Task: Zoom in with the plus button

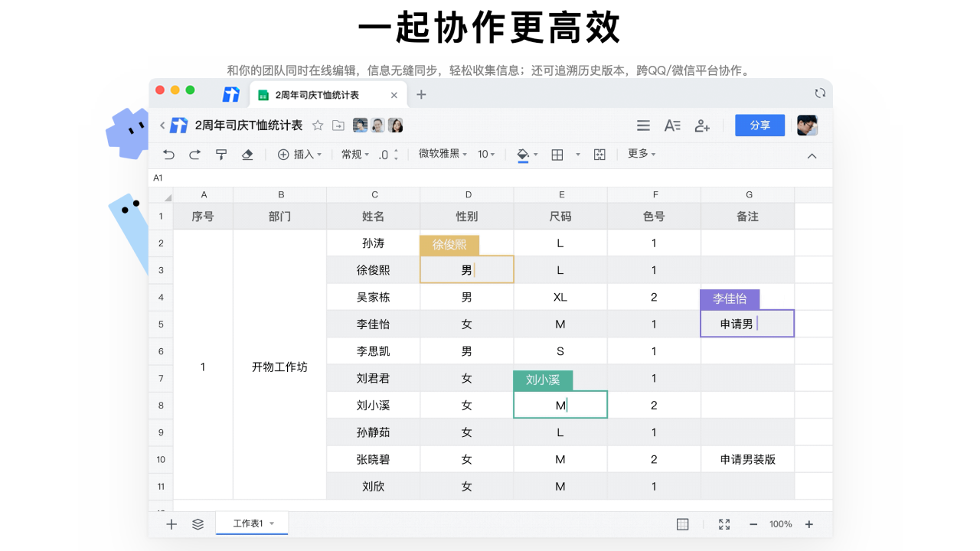Action: (x=809, y=524)
